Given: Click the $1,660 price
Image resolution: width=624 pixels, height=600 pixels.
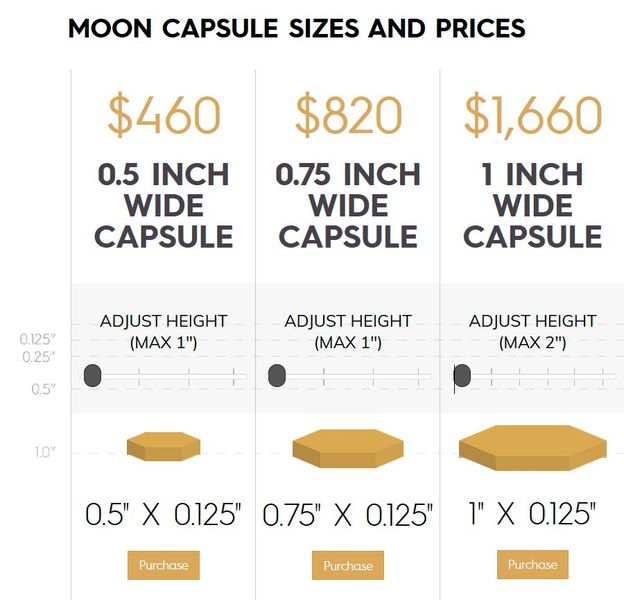Looking at the screenshot, I should pos(532,117).
